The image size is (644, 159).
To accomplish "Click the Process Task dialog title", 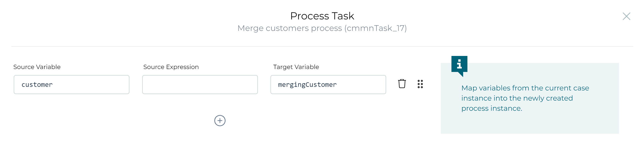I will pos(322,16).
